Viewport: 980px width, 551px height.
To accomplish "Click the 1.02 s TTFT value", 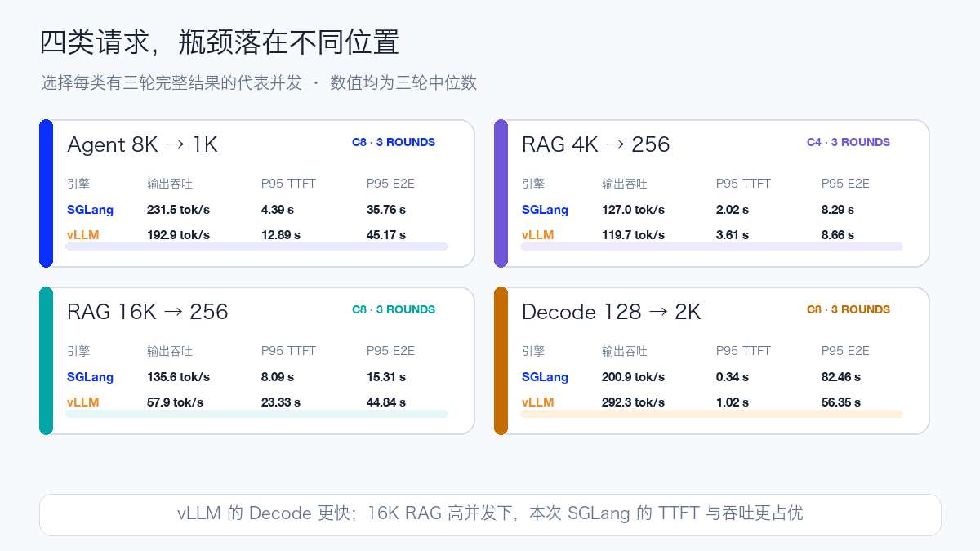I will [733, 402].
